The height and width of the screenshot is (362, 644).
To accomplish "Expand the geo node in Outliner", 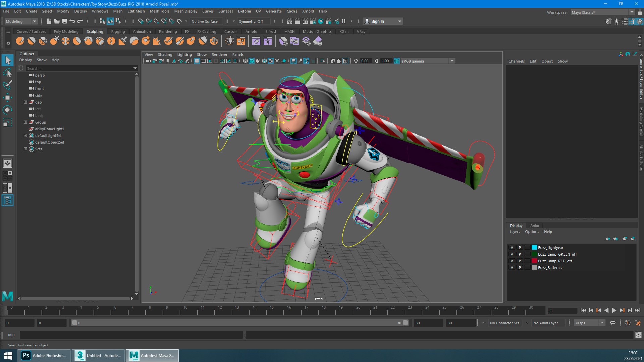I will 25,102.
